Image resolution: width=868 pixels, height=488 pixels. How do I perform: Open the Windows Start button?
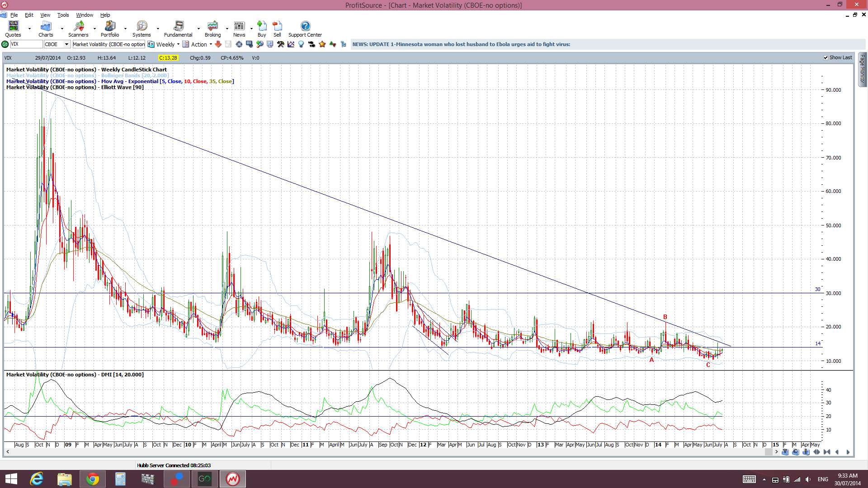[x=11, y=479]
